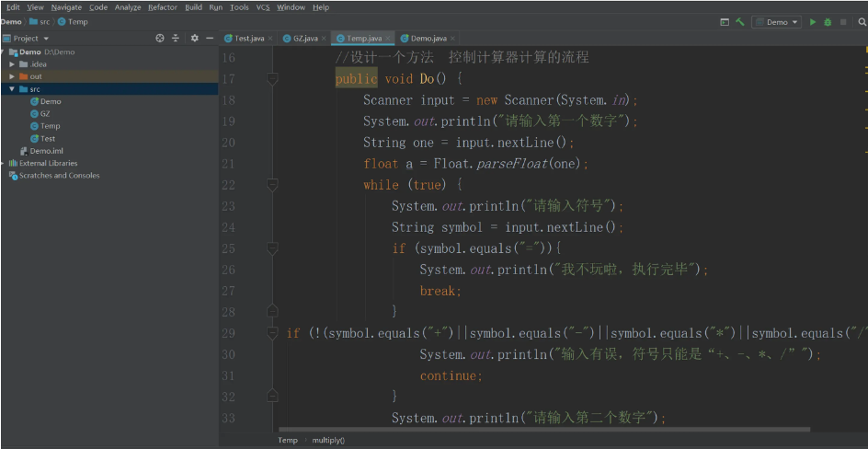Open the VCS menu
Image resolution: width=868 pixels, height=449 pixels.
(x=263, y=7)
